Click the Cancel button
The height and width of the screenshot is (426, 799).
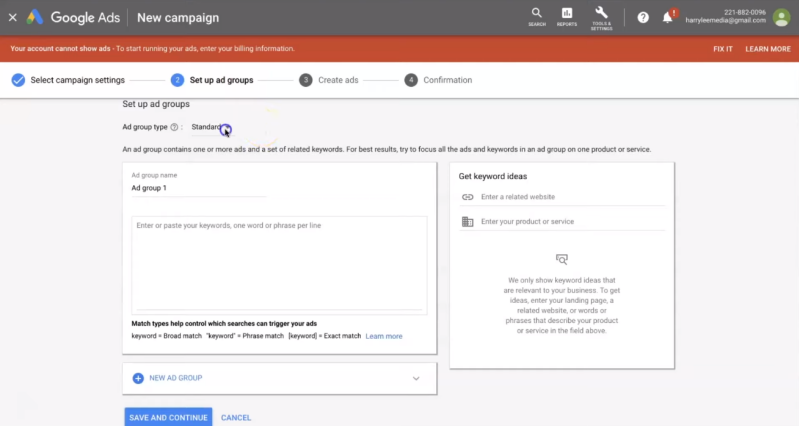coord(236,417)
